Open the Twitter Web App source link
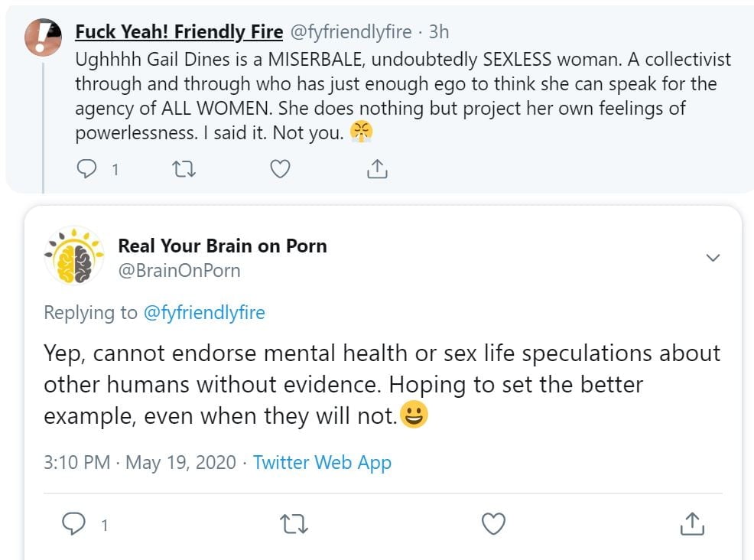 click(x=322, y=462)
